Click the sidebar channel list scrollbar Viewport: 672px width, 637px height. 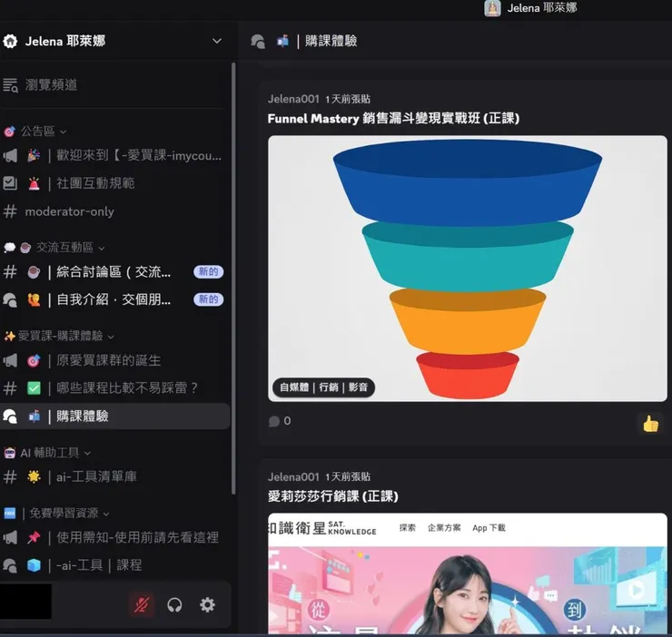click(233, 279)
